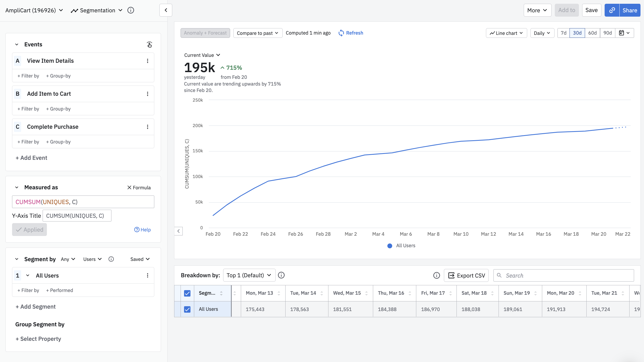This screenshot has height=362, width=644.
Task: Open the calendar date picker icon
Action: (621, 33)
